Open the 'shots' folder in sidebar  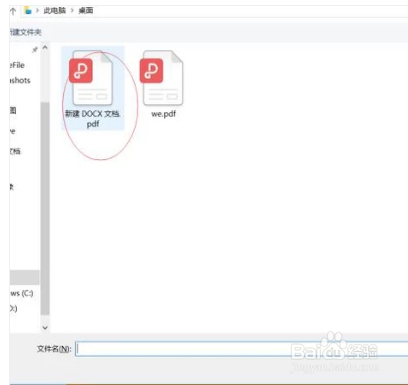pyautogui.click(x=20, y=80)
